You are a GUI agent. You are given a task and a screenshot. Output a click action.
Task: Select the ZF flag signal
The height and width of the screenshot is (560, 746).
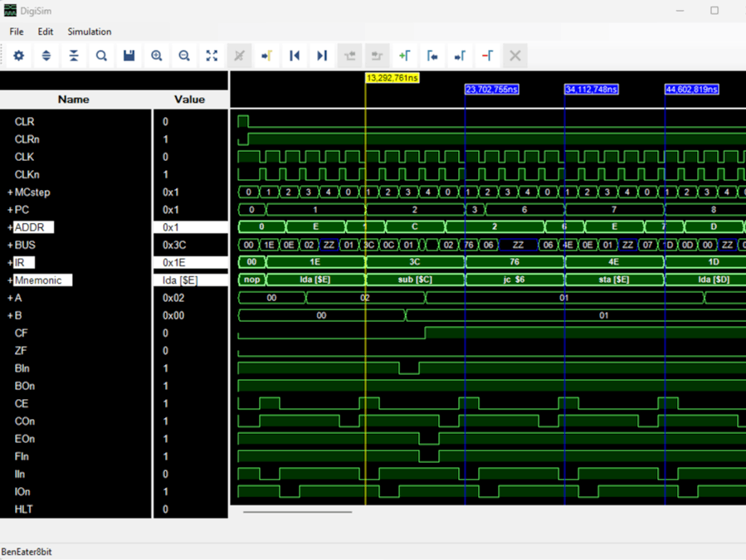(21, 351)
